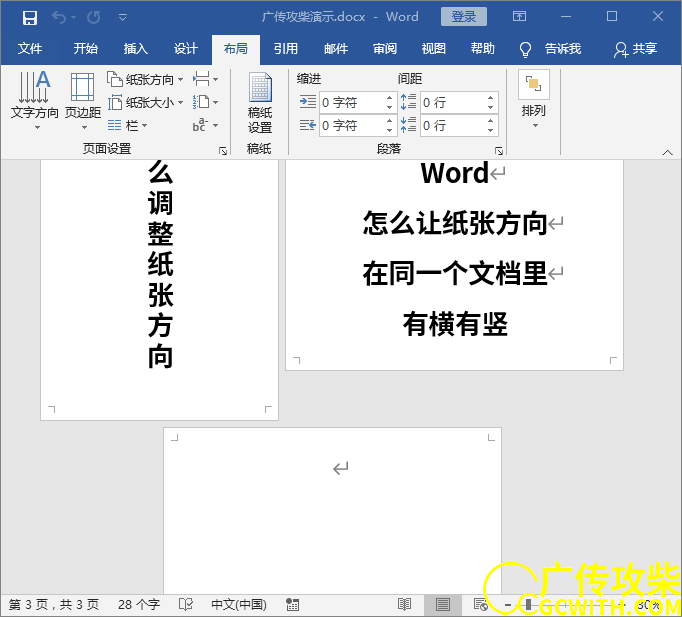
Task: Increase spacing before with up spinner
Action: 491,98
